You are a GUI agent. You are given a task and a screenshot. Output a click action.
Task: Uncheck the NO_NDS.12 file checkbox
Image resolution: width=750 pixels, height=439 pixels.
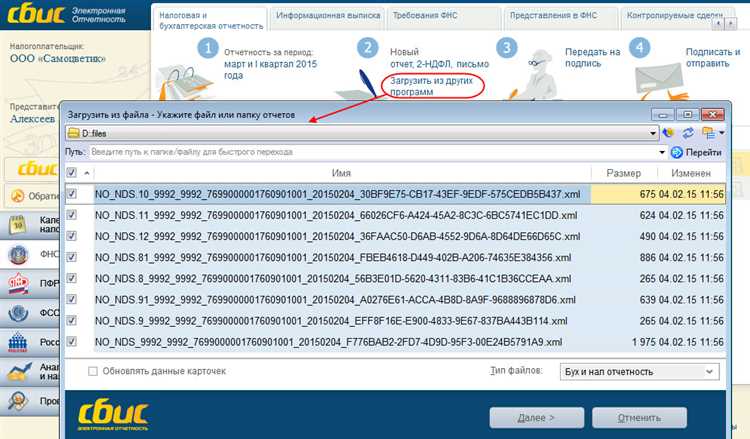(x=72, y=236)
